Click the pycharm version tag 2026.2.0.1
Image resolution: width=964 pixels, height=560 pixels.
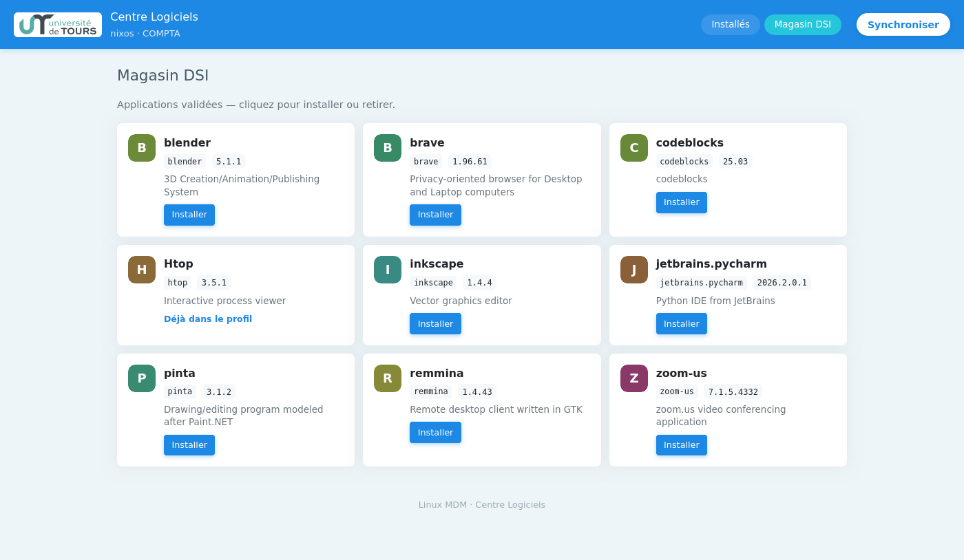tap(782, 283)
